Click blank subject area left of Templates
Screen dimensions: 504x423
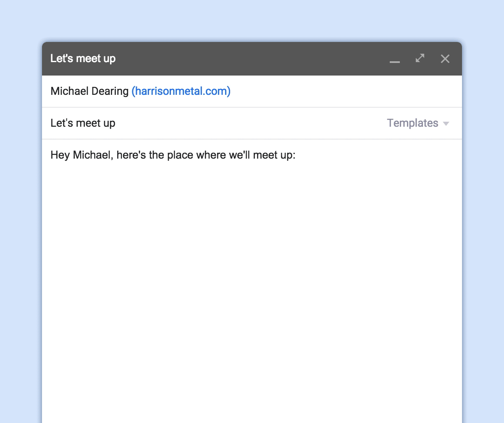click(252, 123)
